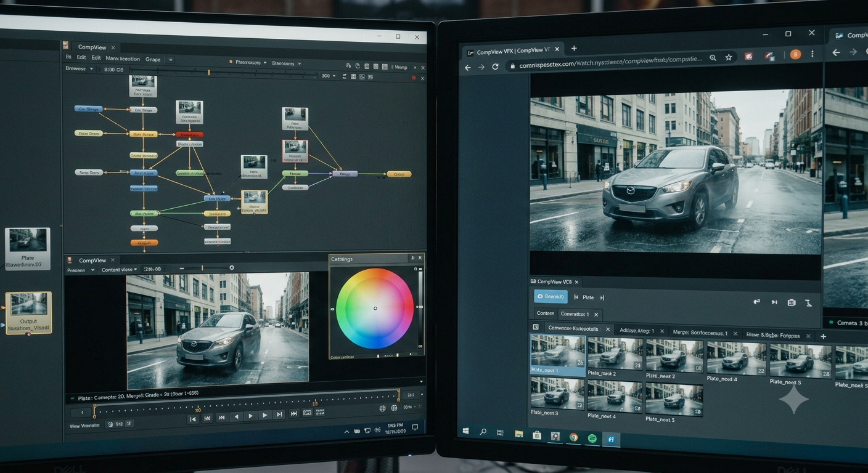Open Spotify from taskbar
The image size is (868, 473).
[x=592, y=439]
